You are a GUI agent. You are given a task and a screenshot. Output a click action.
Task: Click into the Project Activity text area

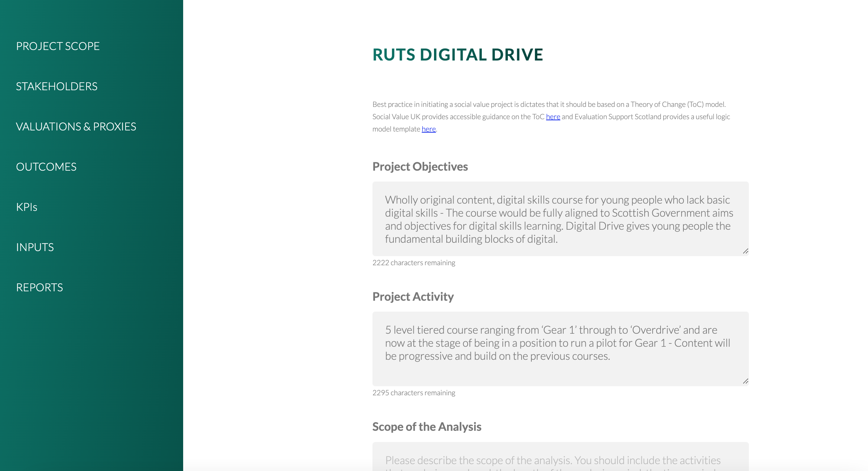(x=560, y=349)
